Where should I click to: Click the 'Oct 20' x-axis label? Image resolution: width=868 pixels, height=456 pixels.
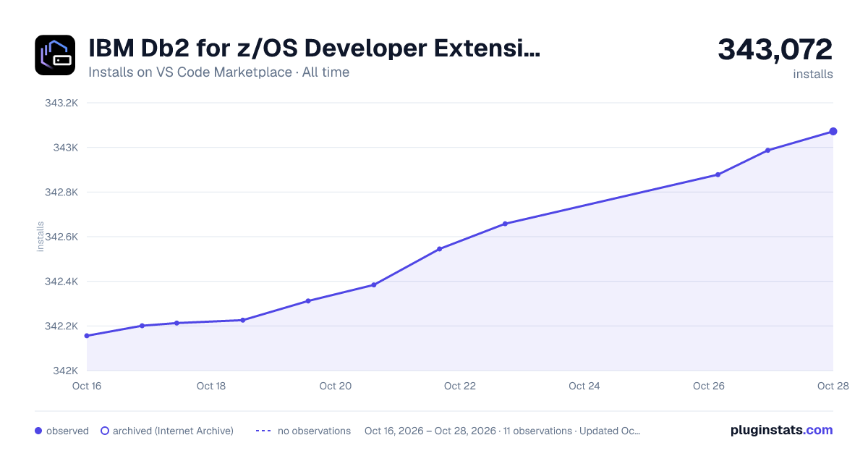[336, 386]
